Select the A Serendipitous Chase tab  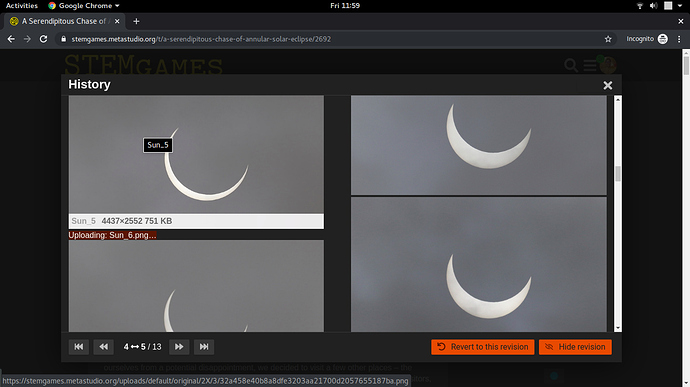click(x=64, y=21)
